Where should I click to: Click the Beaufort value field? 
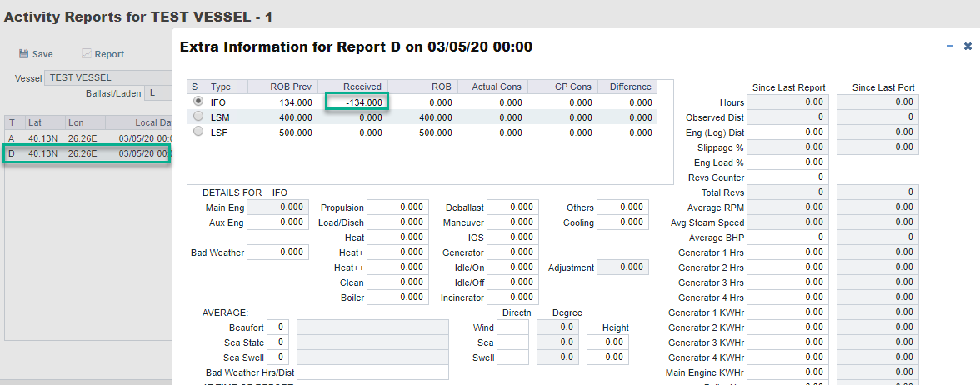pos(277,328)
